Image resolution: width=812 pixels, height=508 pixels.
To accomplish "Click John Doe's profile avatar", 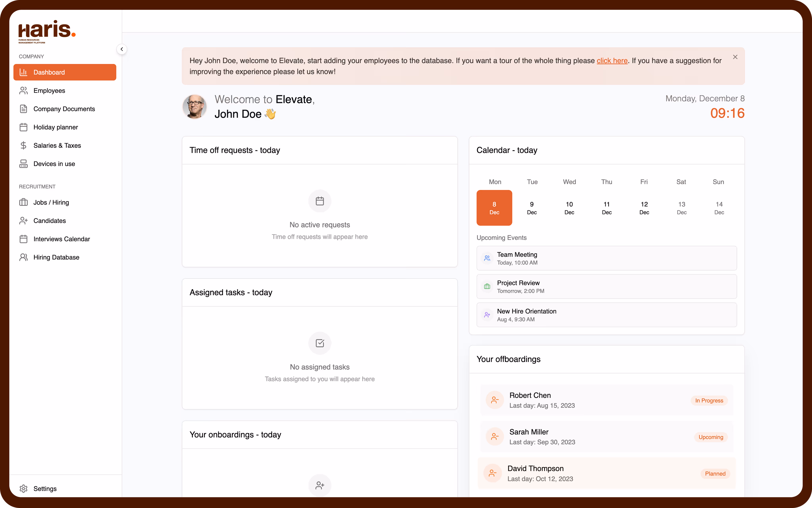I will click(x=194, y=107).
